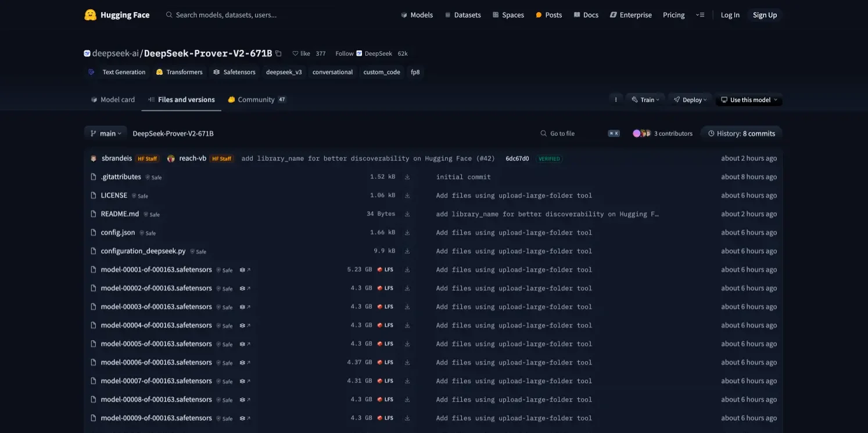Click the Safetensors tag
The height and width of the screenshot is (433, 868).
click(234, 73)
